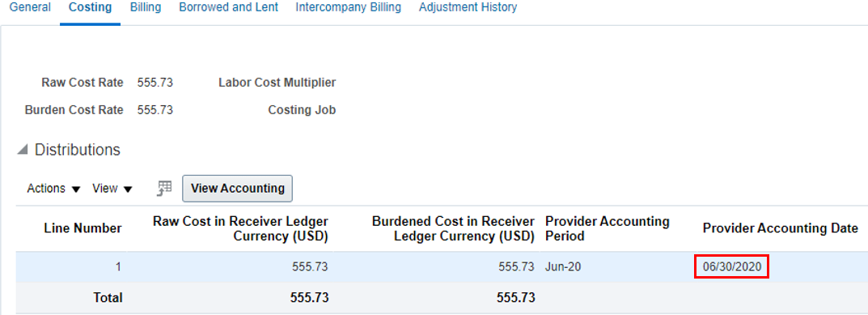Select the Jun-20 period cell
The width and height of the screenshot is (868, 315).
coord(563,266)
